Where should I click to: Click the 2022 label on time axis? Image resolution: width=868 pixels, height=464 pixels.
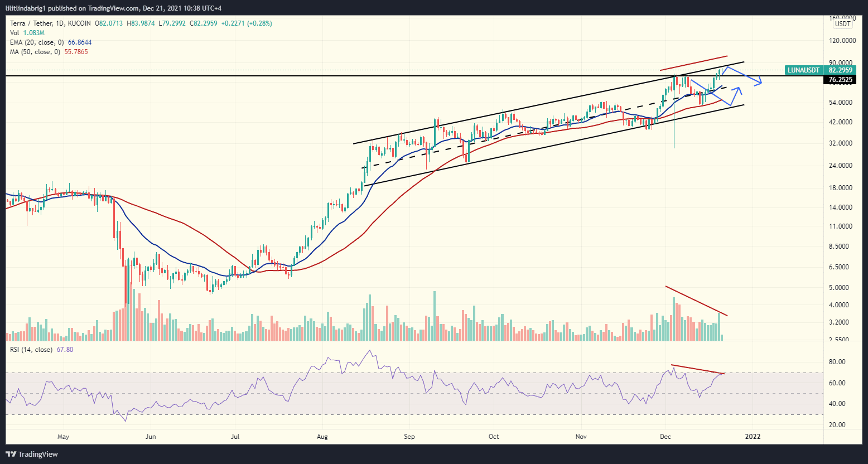pyautogui.click(x=753, y=436)
